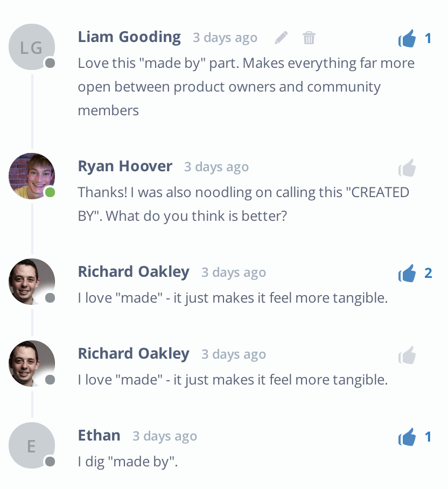
Task: Like Ryan Hoover's comment with thumbs-up
Action: [x=407, y=167]
